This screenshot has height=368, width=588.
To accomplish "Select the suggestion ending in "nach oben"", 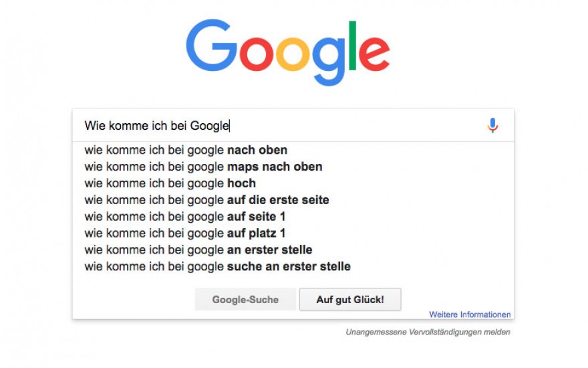I will 186,150.
